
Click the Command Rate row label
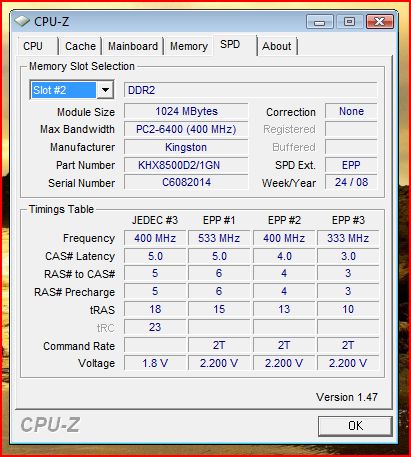coord(79,346)
